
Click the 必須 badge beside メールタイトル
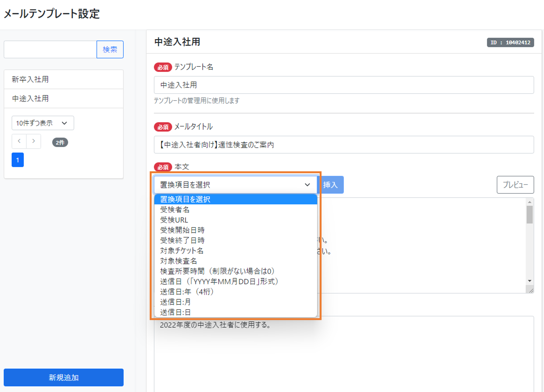coord(163,127)
